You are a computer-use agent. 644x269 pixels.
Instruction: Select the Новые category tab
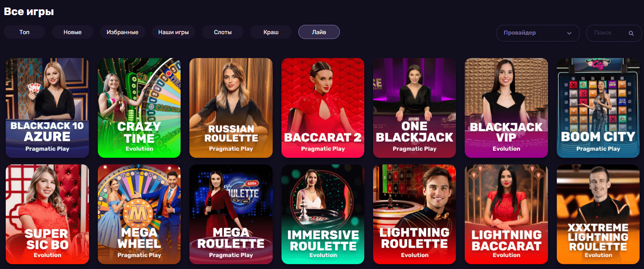pos(73,32)
